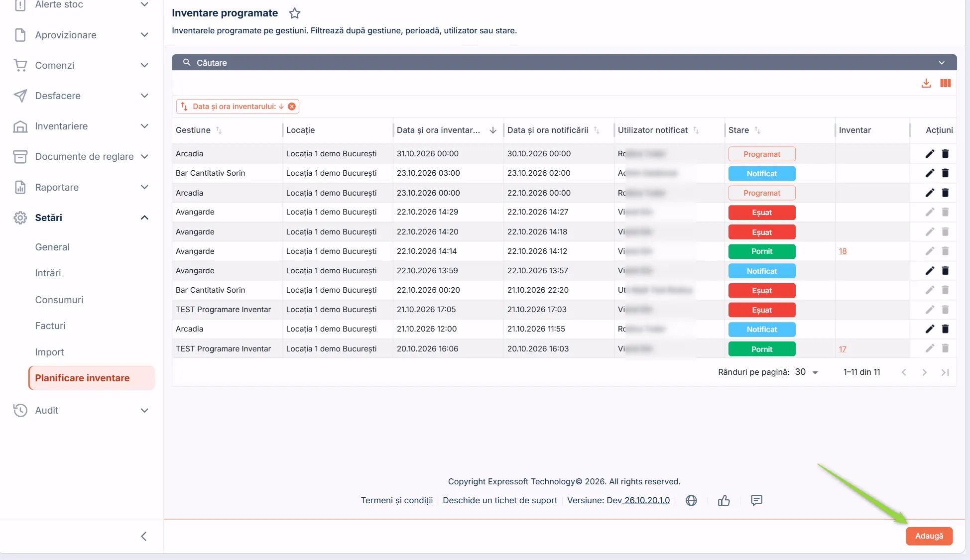Click the Pornit status for Avangarde 22.10.2026 14:14
970x560 pixels.
tap(762, 251)
